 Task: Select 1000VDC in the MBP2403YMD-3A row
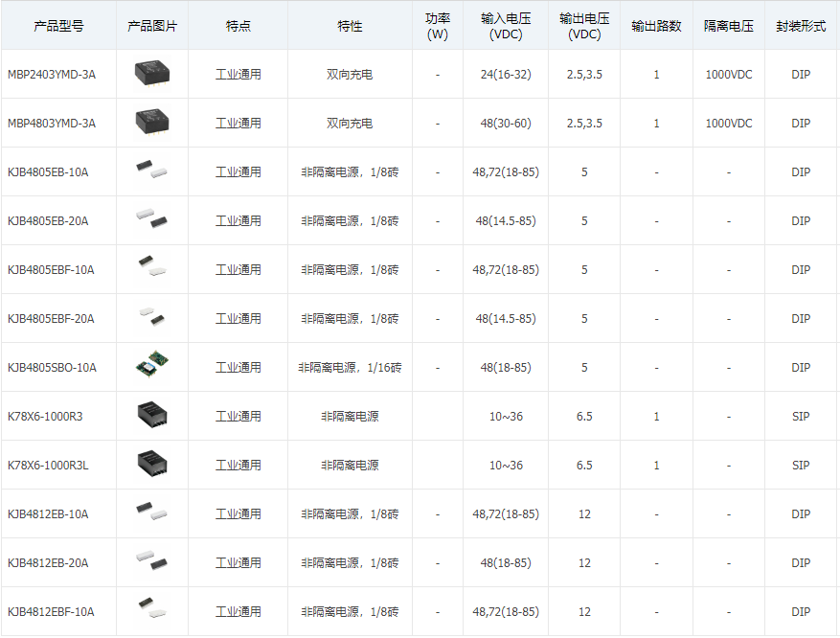(729, 75)
